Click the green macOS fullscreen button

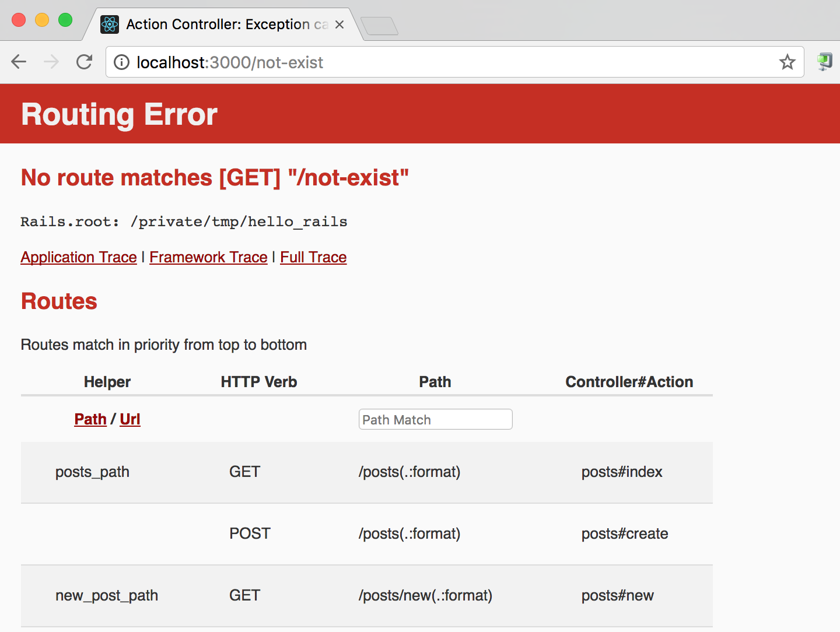65,20
